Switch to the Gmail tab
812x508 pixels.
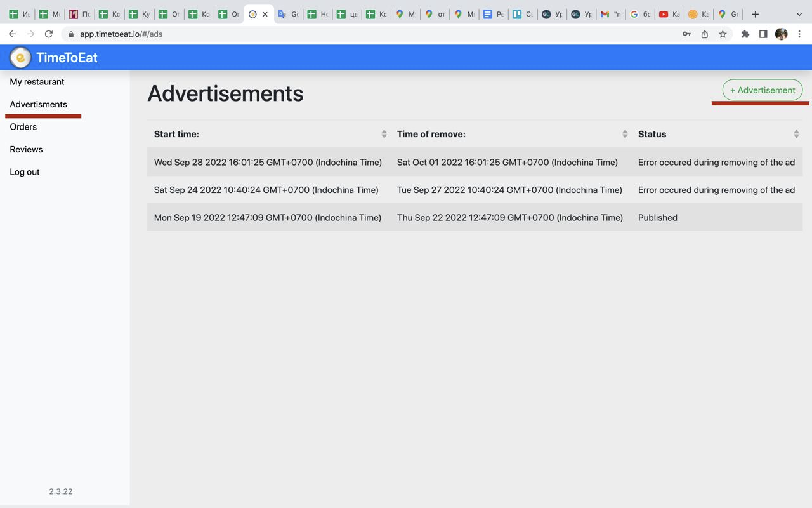tap(612, 14)
